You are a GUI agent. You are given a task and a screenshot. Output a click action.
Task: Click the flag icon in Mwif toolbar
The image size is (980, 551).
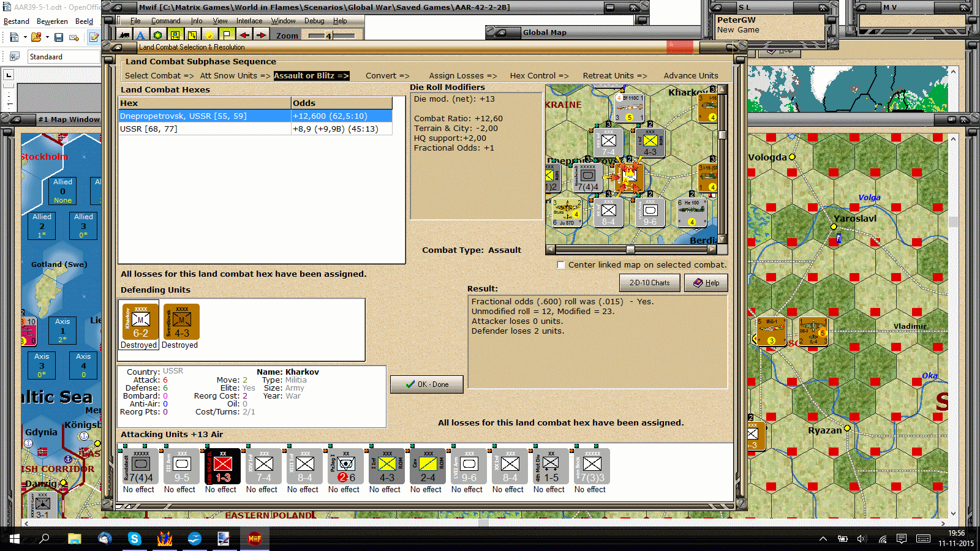(x=227, y=36)
